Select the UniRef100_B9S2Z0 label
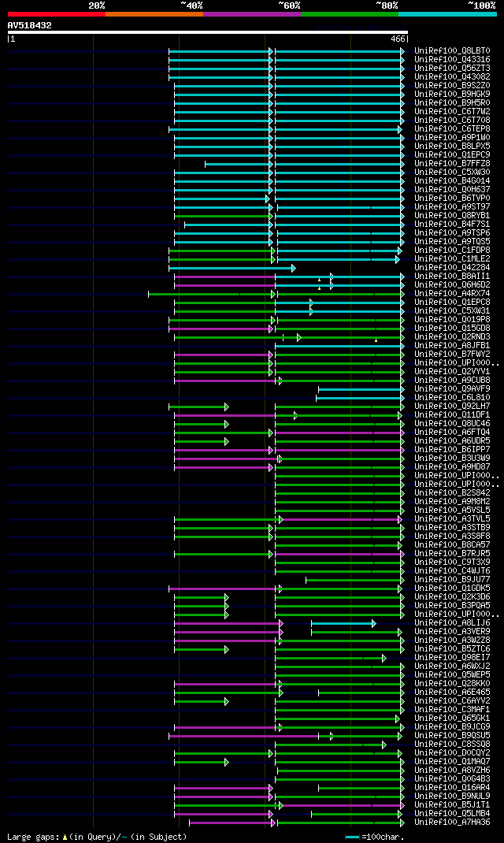This screenshot has width=504, height=843. [x=452, y=86]
